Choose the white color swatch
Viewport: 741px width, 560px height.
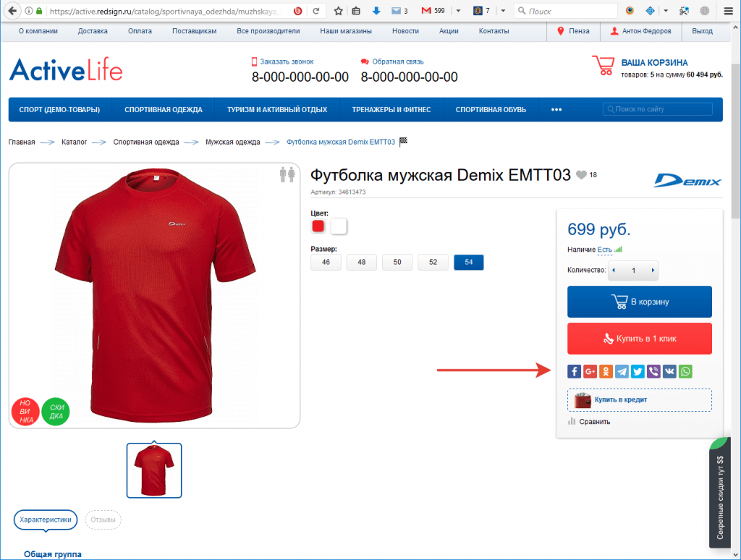[x=339, y=226]
